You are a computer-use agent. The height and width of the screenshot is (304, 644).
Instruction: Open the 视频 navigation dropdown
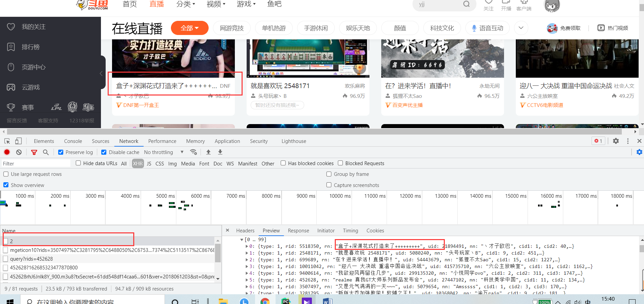(x=216, y=4)
